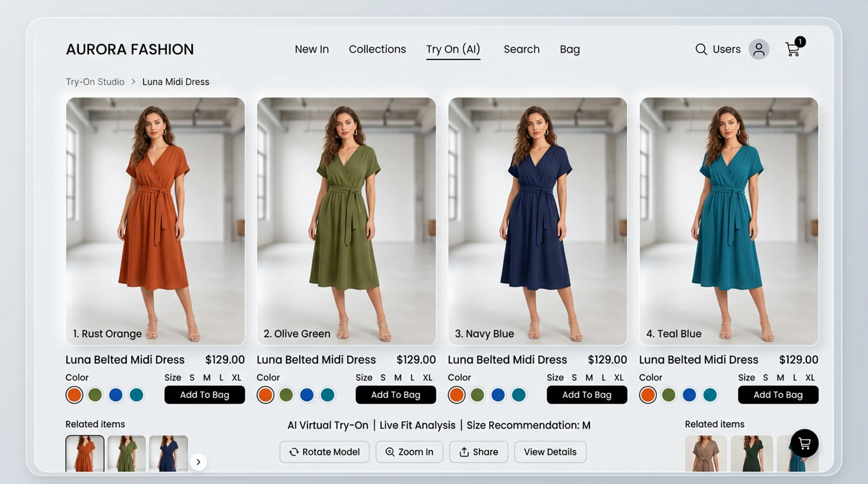868x484 pixels.
Task: Open the Olive Green dress photo
Action: [346, 221]
